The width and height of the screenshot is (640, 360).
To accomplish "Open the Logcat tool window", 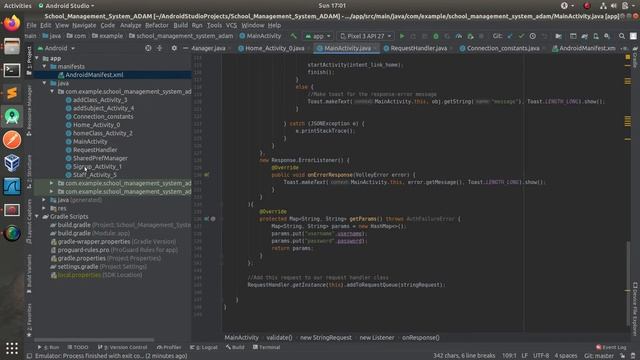I will click(x=204, y=347).
